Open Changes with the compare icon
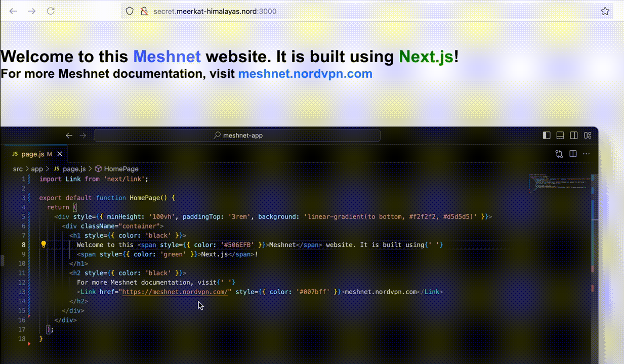The image size is (624, 364). click(559, 154)
